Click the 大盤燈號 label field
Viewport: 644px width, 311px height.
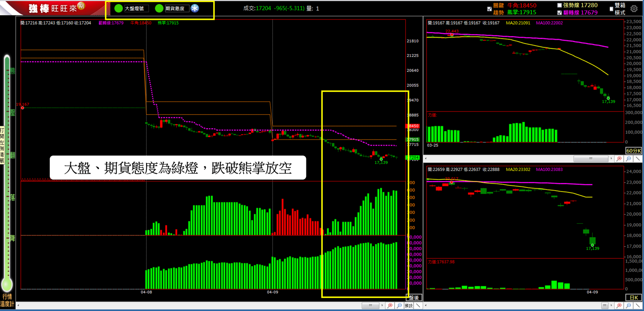click(137, 8)
